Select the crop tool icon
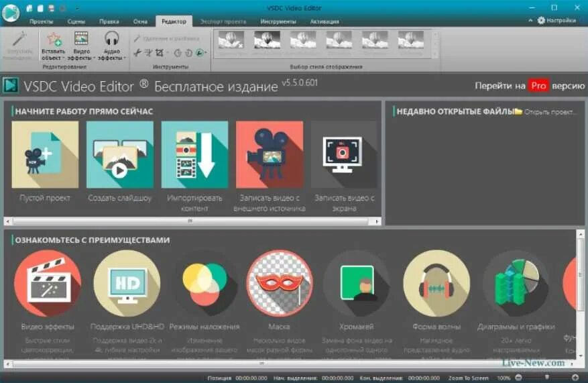588x383 pixels. pos(160,53)
